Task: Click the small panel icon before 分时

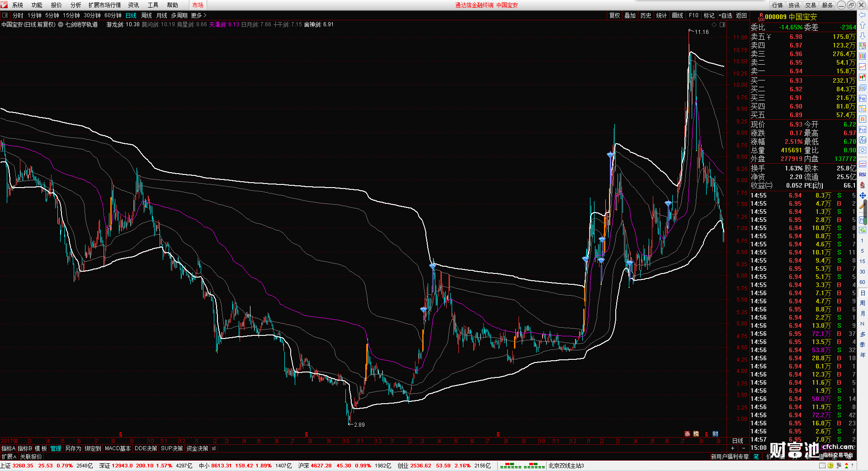Action: tap(5, 15)
